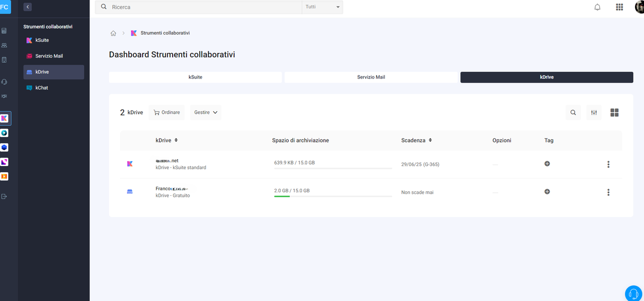Viewport: 644px width, 301px height.
Task: Open the teal circle product icon in the left rail
Action: point(5,133)
